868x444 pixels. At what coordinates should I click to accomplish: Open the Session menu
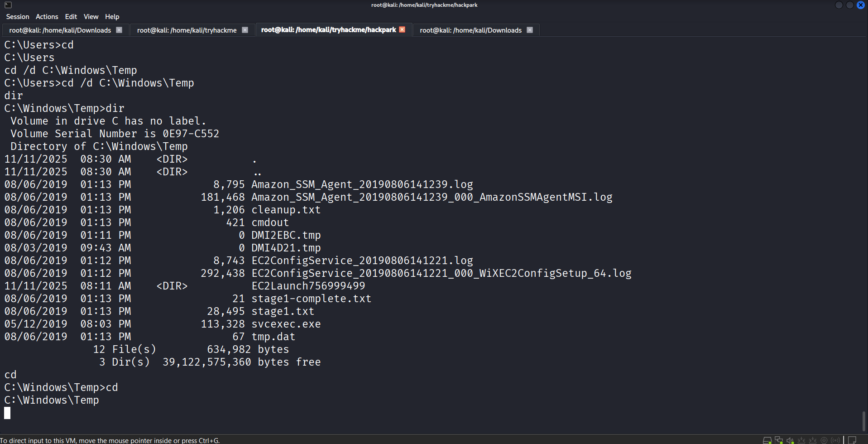tap(18, 17)
